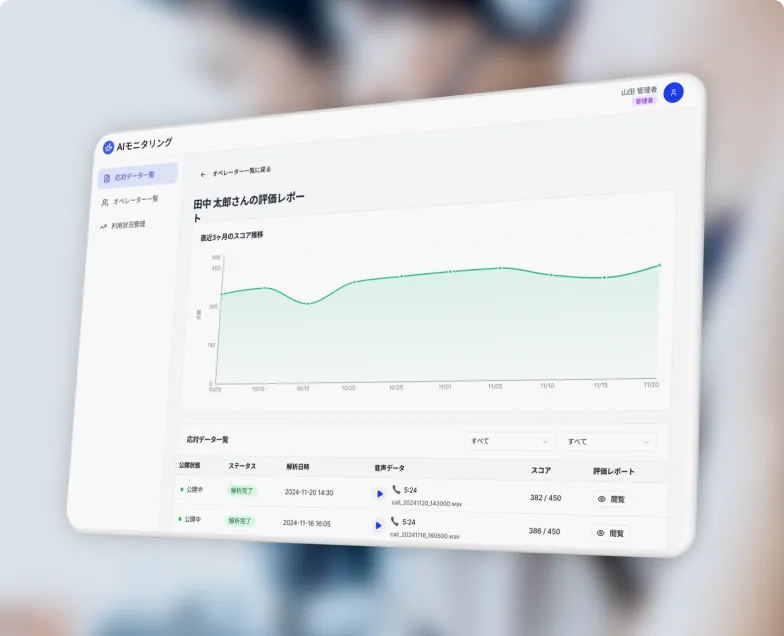Click the 公開中 status in 2024-11-16 row
Viewport: 784px width, 636px height.
coord(190,519)
